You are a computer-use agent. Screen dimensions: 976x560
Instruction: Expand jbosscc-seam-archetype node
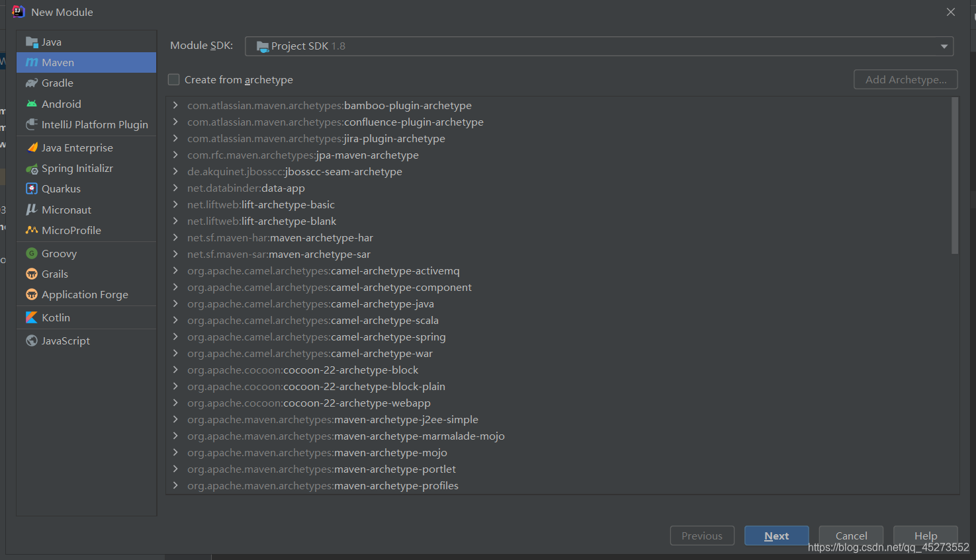175,171
